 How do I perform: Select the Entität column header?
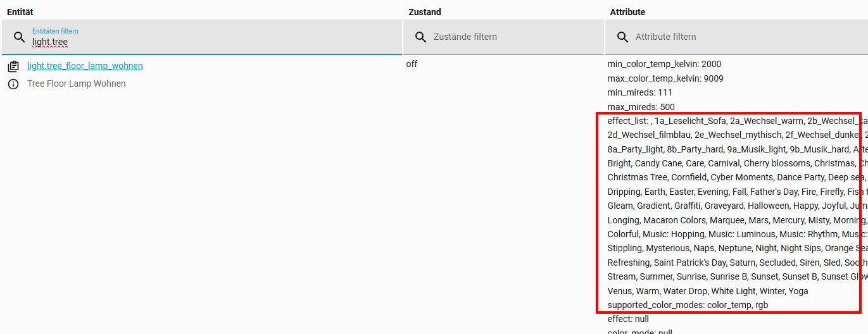click(x=20, y=12)
